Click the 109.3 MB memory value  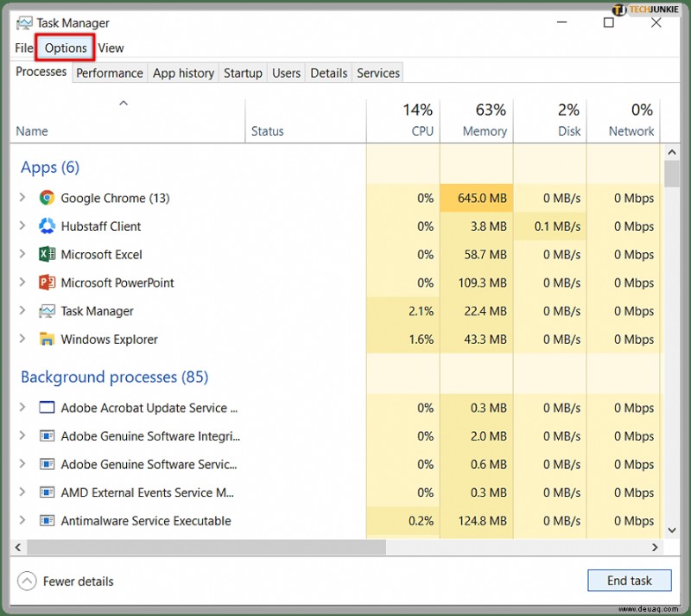coord(482,283)
